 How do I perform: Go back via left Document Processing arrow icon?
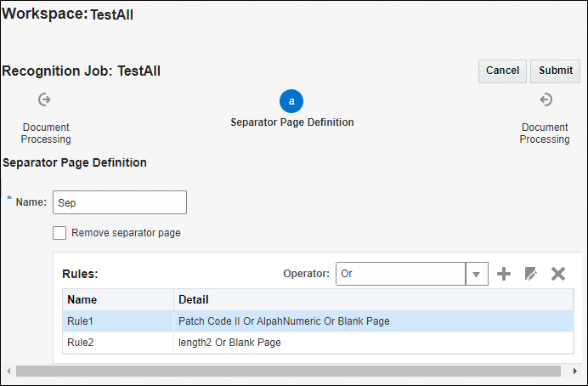45,99
